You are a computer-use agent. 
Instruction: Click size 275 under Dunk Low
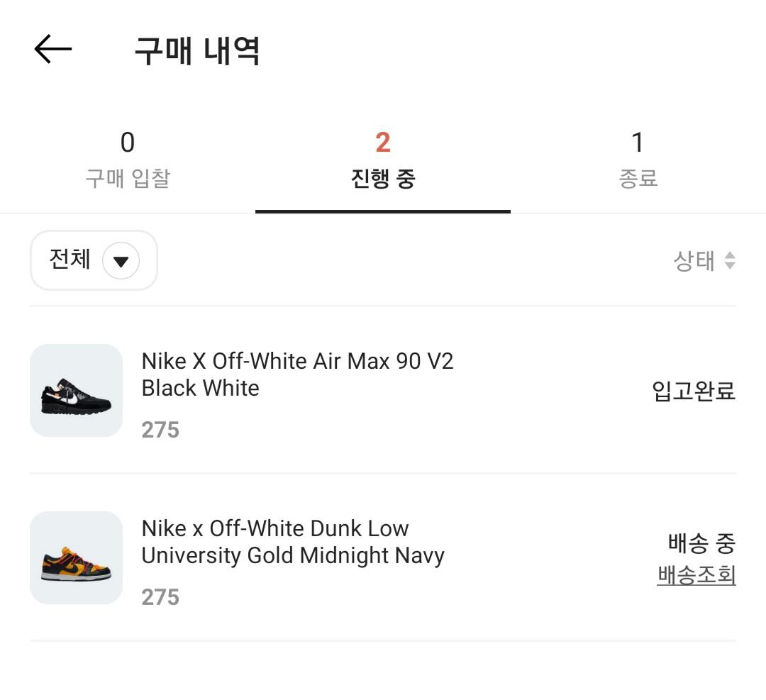tap(160, 597)
